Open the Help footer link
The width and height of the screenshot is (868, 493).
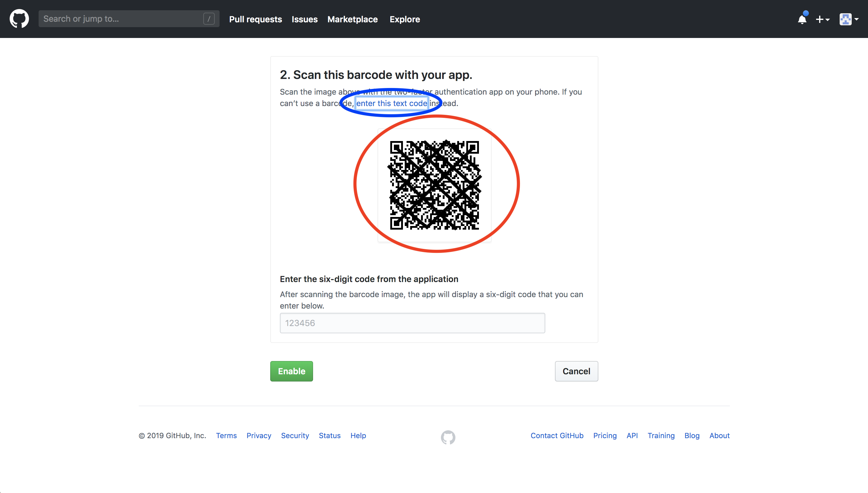(358, 435)
